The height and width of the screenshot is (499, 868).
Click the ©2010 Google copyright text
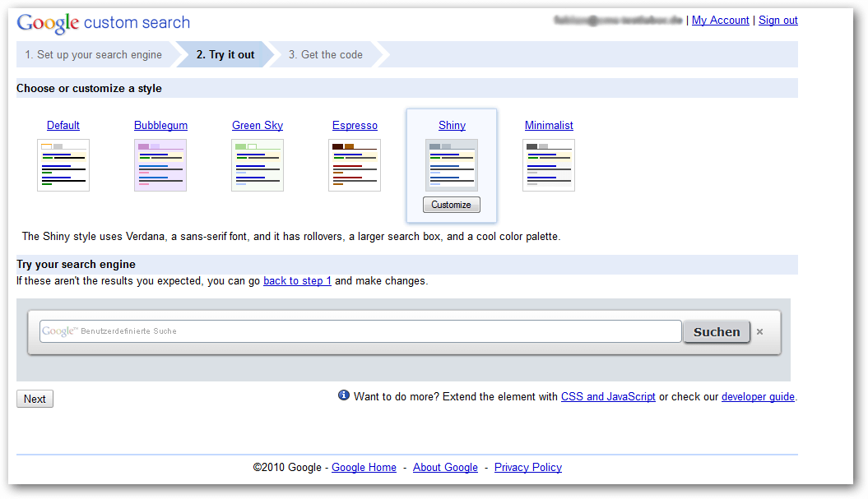pyautogui.click(x=287, y=468)
